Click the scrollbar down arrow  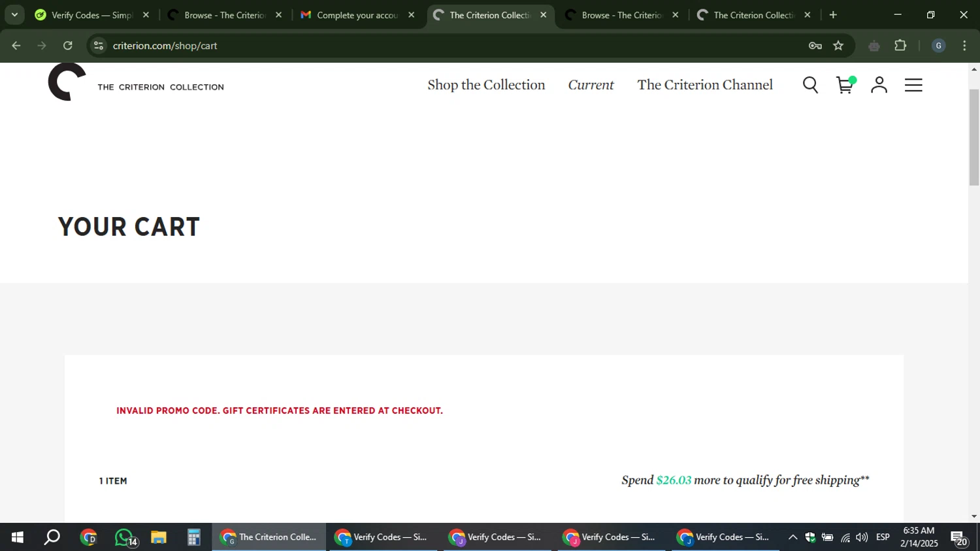(x=974, y=516)
